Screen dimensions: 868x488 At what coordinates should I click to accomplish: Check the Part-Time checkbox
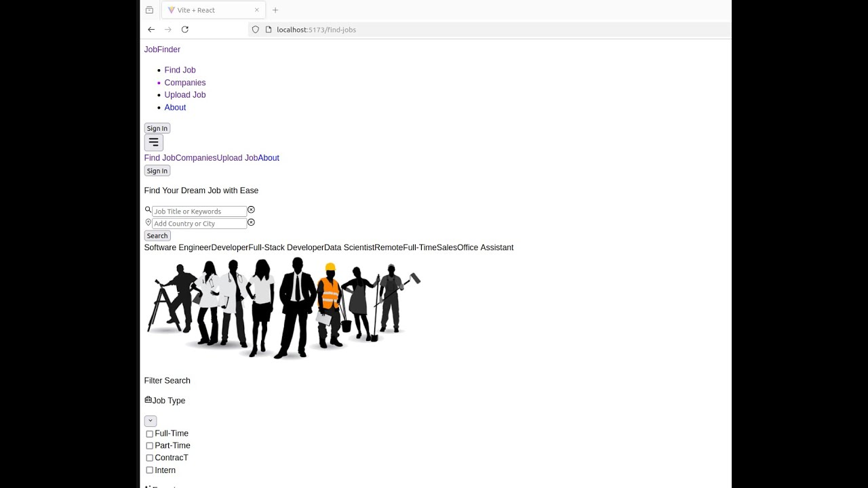(149, 446)
